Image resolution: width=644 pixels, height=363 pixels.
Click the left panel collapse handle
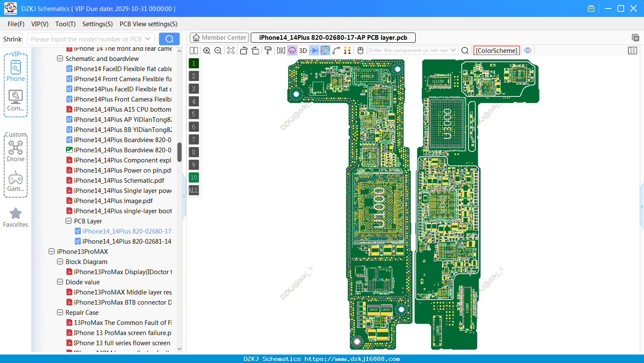[x=184, y=195]
